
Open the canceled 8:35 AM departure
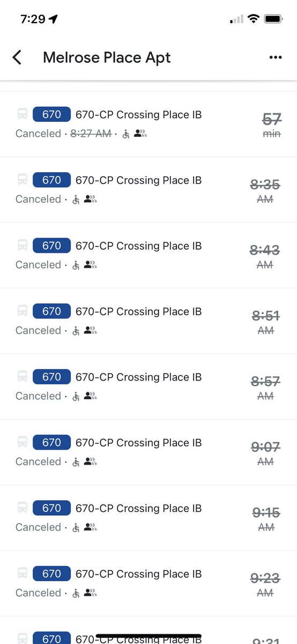pyautogui.click(x=148, y=190)
